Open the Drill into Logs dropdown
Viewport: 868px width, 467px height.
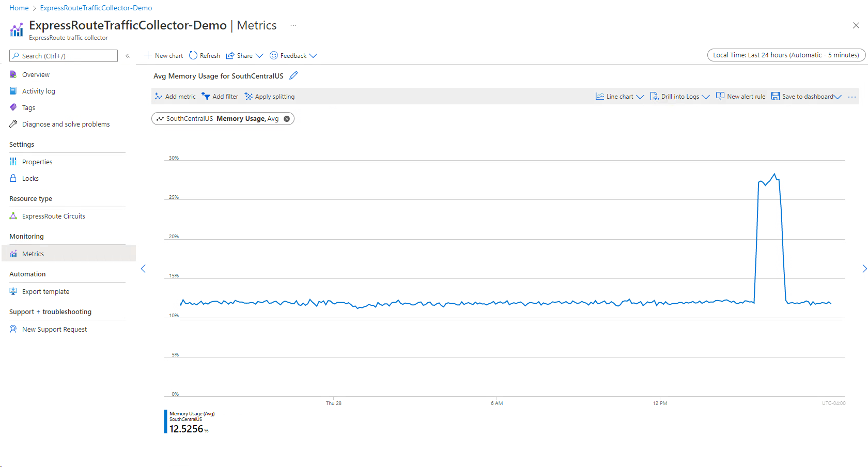click(x=705, y=97)
